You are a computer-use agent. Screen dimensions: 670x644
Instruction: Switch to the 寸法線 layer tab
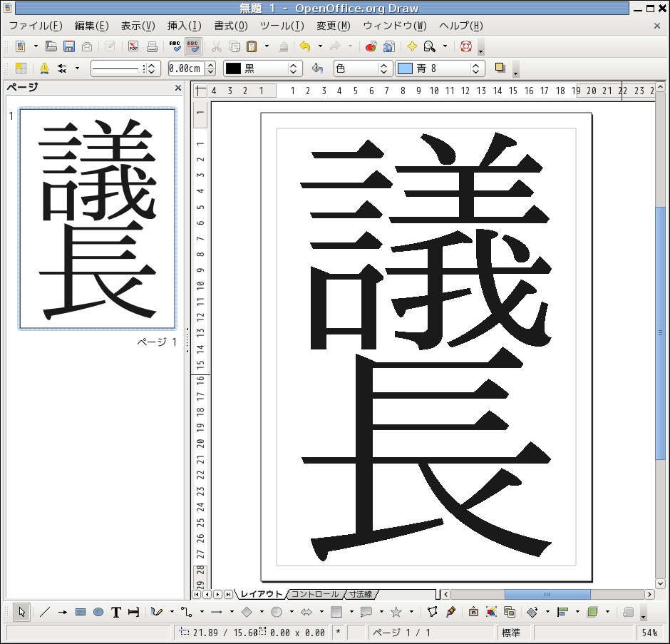(x=361, y=594)
